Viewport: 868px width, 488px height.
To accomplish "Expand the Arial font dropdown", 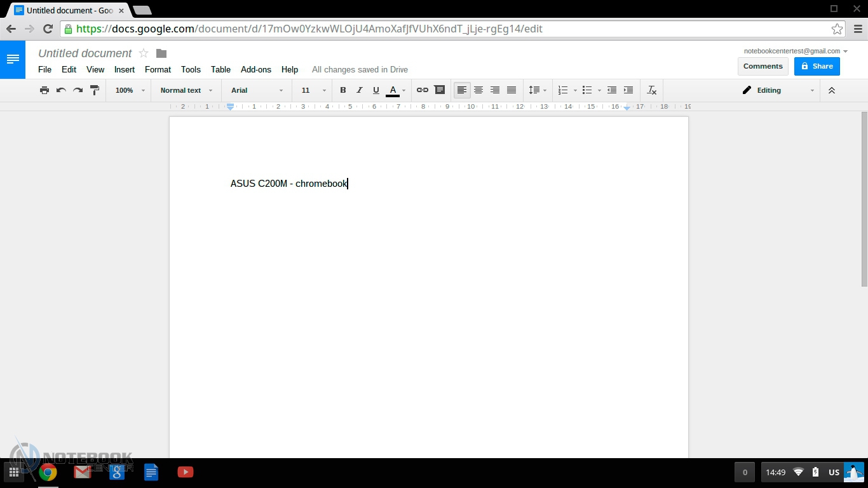I will 257,90.
